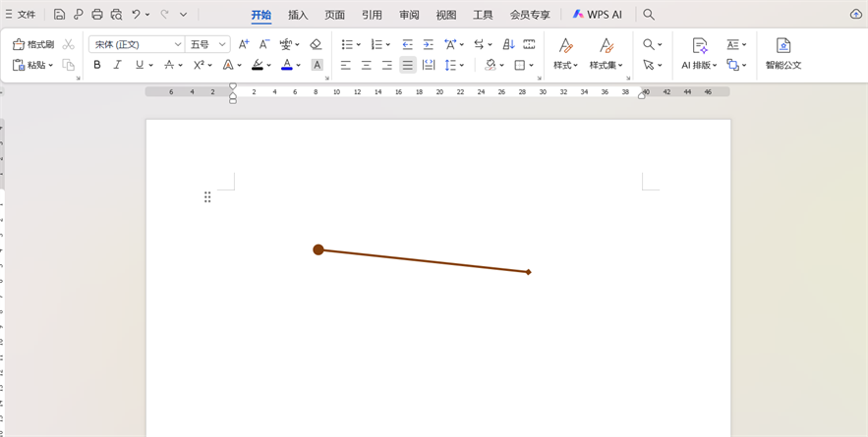Toggle bold formatting with the B button
868x437 pixels.
(x=96, y=65)
